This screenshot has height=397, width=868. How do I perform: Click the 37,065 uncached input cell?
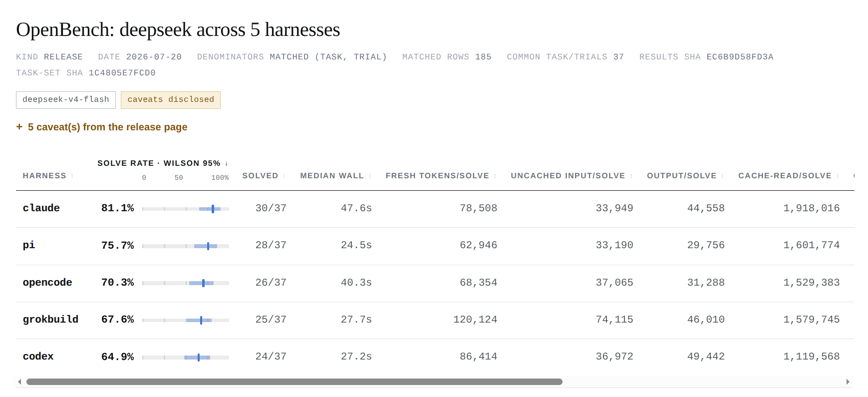(614, 283)
